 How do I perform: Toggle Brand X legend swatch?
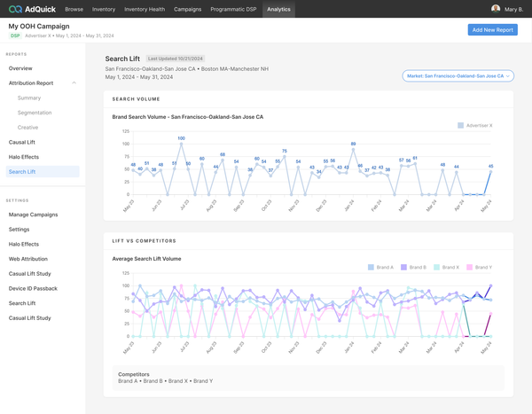coord(436,268)
